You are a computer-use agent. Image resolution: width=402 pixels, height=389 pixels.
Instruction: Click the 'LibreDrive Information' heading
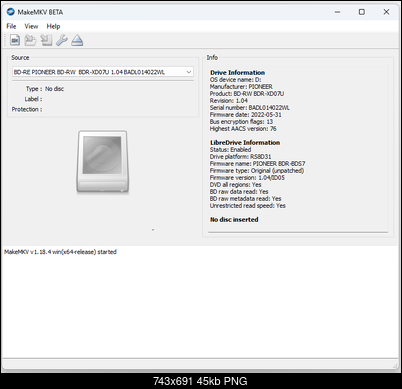[245, 143]
